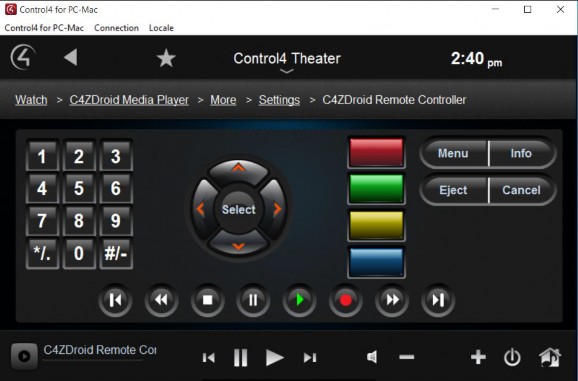The image size is (578, 381).
Task: Open the Control4 for PC-Mac menu
Action: (x=44, y=28)
